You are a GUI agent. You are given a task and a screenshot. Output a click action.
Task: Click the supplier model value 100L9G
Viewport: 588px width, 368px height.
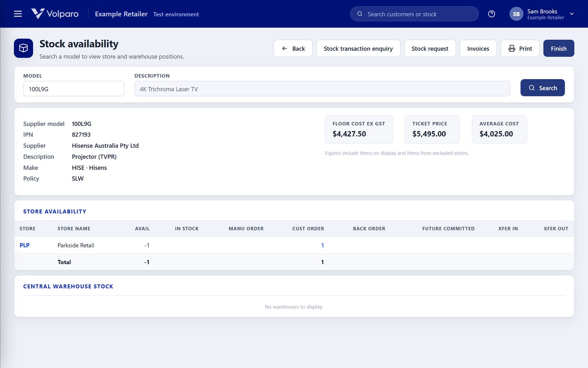(82, 124)
